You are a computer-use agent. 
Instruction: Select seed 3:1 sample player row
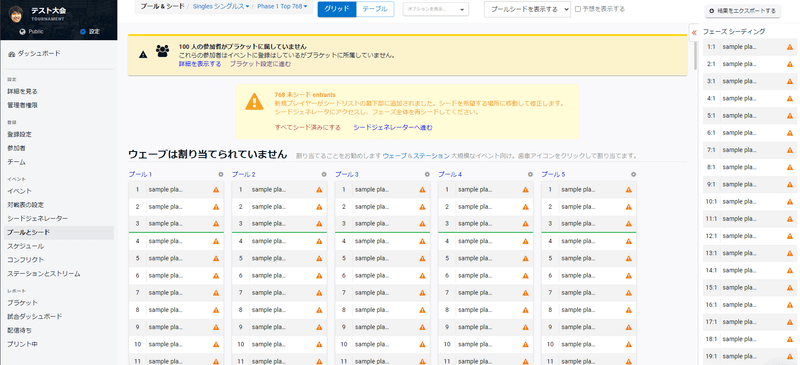coord(749,82)
